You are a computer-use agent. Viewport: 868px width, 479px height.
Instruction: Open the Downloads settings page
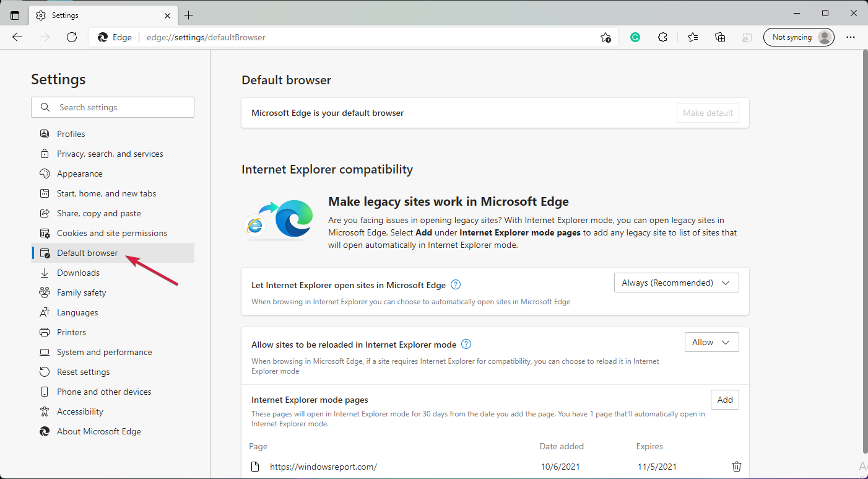pos(78,273)
